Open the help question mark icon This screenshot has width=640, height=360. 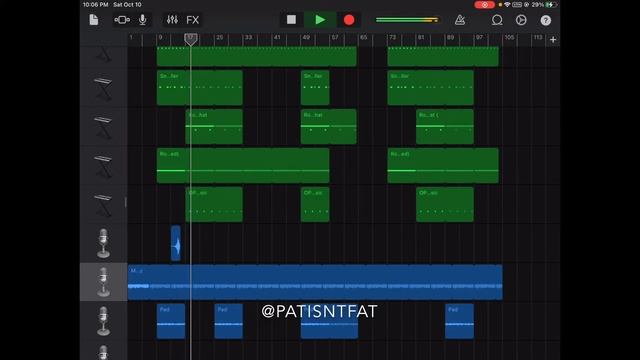coord(546,20)
